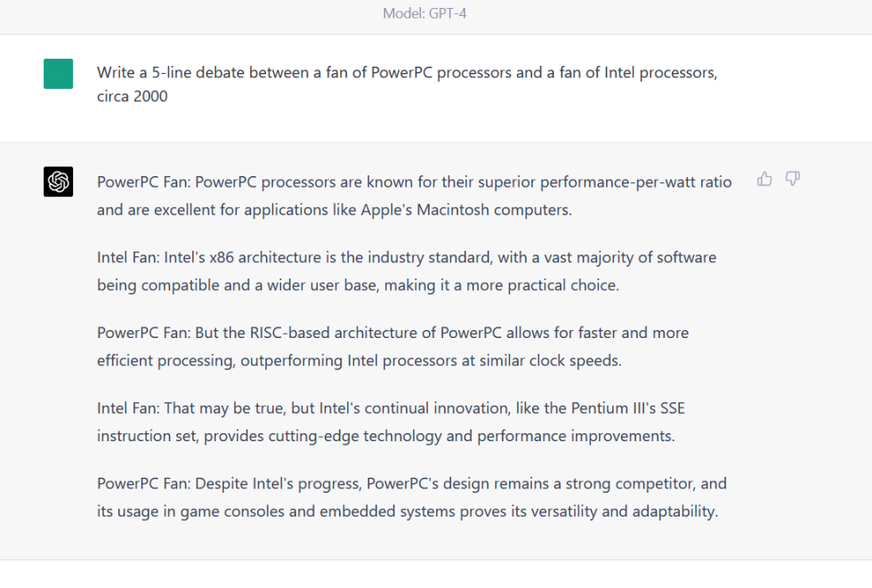The height and width of the screenshot is (588, 872).
Task: Click the user profile icon beside the prompt
Action: click(58, 74)
